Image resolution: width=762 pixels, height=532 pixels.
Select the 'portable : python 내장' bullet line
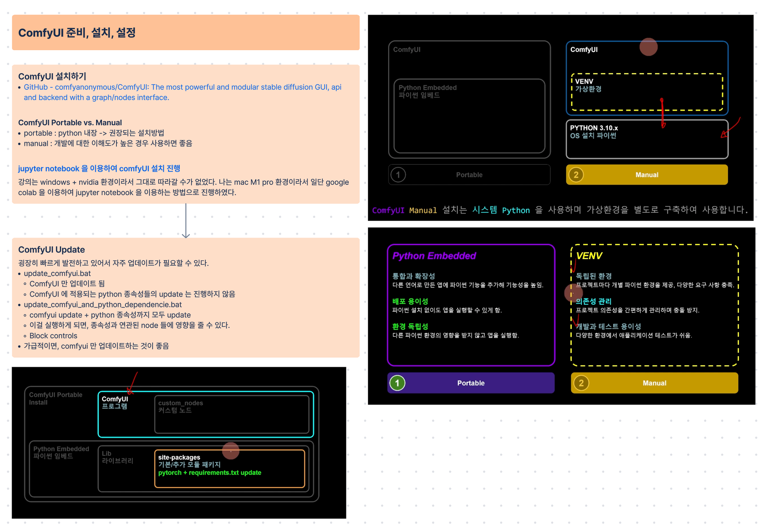pos(94,133)
